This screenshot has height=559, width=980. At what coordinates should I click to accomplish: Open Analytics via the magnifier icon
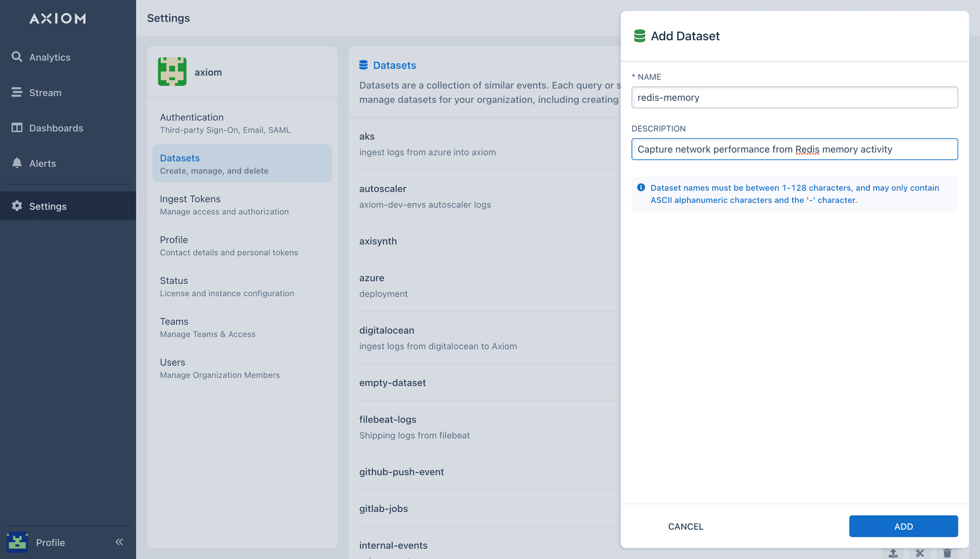17,57
